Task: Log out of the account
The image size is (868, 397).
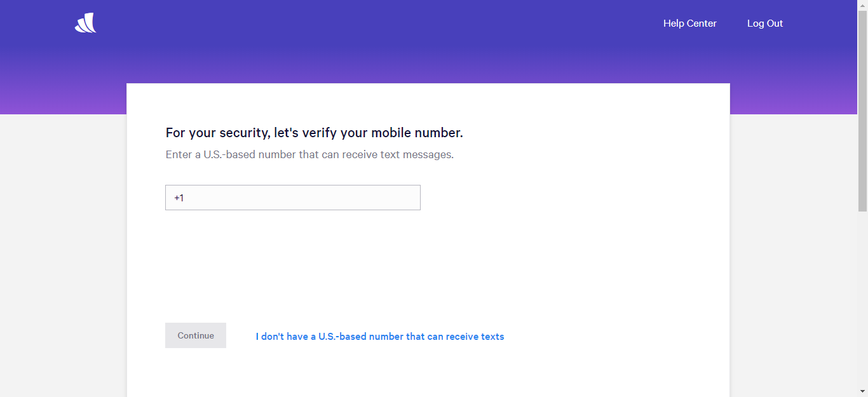Action: coord(764,24)
